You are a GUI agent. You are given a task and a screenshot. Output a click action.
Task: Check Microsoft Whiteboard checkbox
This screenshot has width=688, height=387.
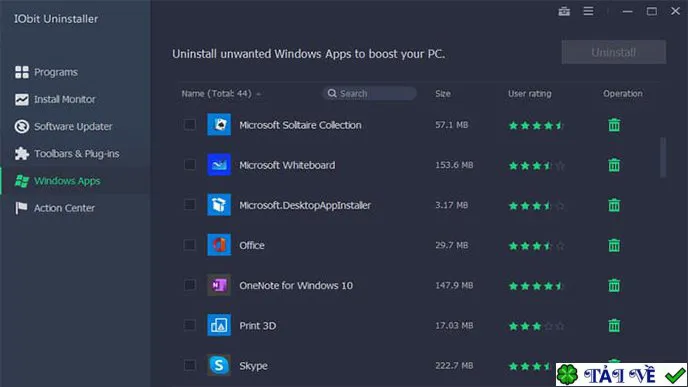click(190, 165)
